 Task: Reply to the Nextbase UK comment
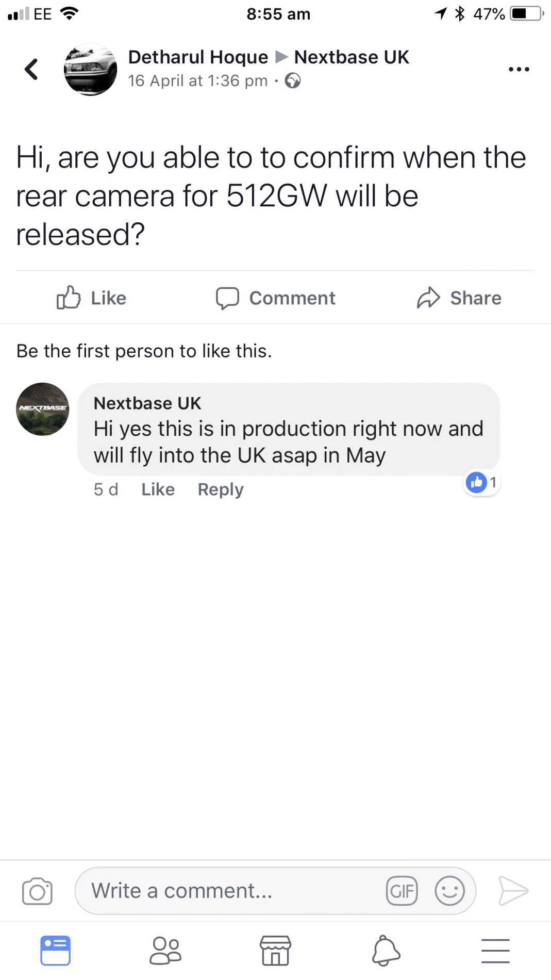click(x=221, y=489)
